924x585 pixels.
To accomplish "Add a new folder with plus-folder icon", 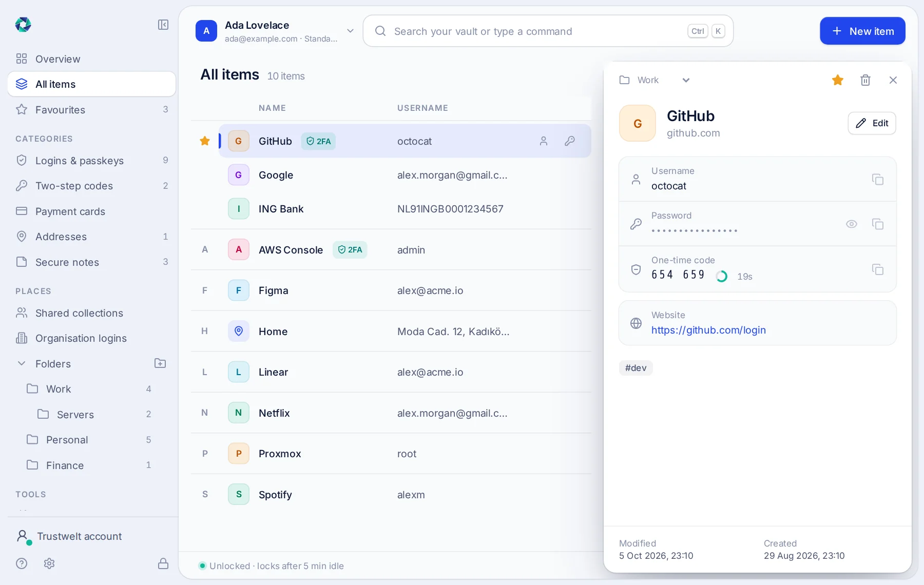I will [160, 363].
